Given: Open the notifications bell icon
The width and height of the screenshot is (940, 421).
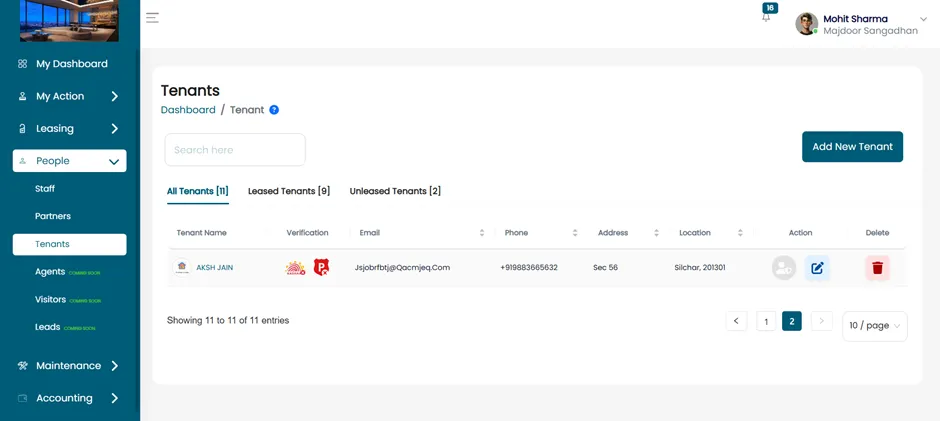Looking at the screenshot, I should [x=766, y=18].
